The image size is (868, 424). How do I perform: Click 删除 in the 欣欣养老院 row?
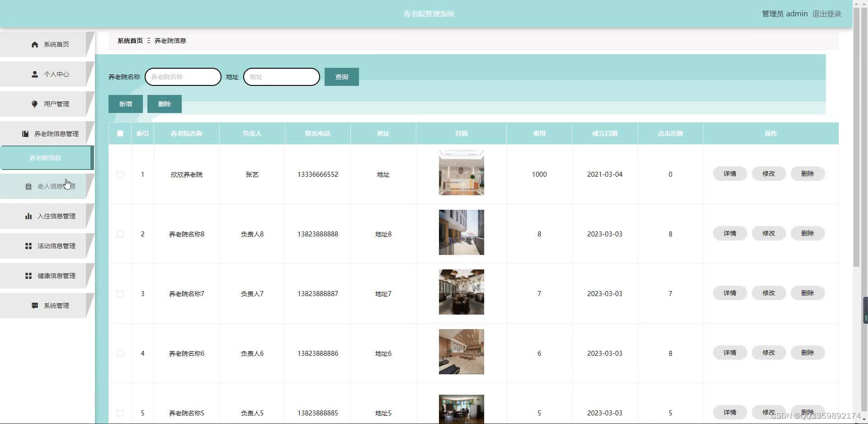[807, 174]
